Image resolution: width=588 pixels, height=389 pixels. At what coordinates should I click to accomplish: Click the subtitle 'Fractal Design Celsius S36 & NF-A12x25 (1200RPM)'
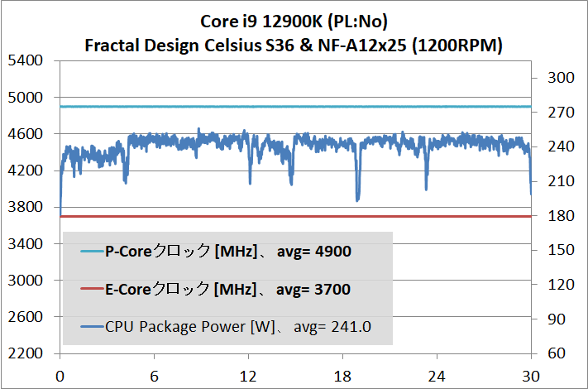click(x=294, y=46)
